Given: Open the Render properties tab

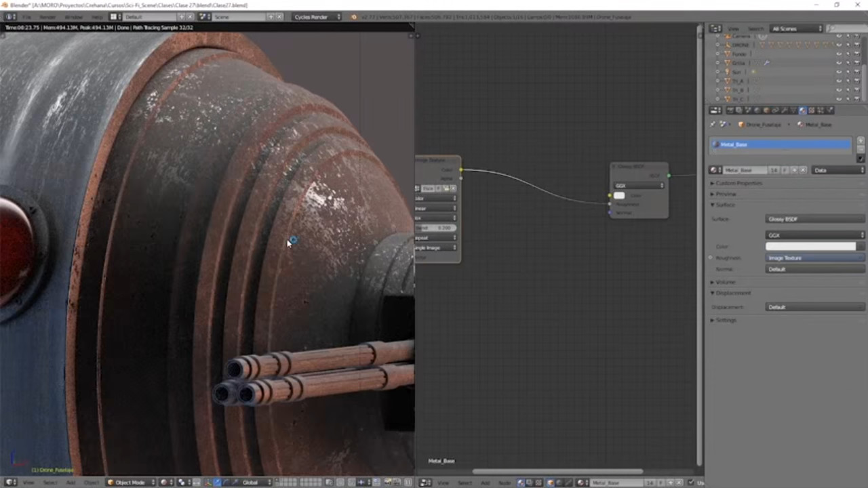Looking at the screenshot, I should (730, 110).
